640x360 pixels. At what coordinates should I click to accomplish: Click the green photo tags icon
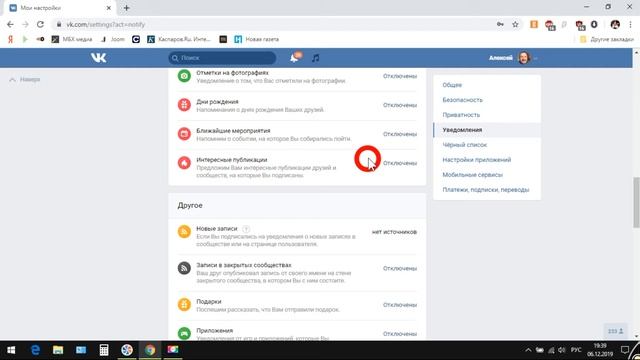pos(184,76)
